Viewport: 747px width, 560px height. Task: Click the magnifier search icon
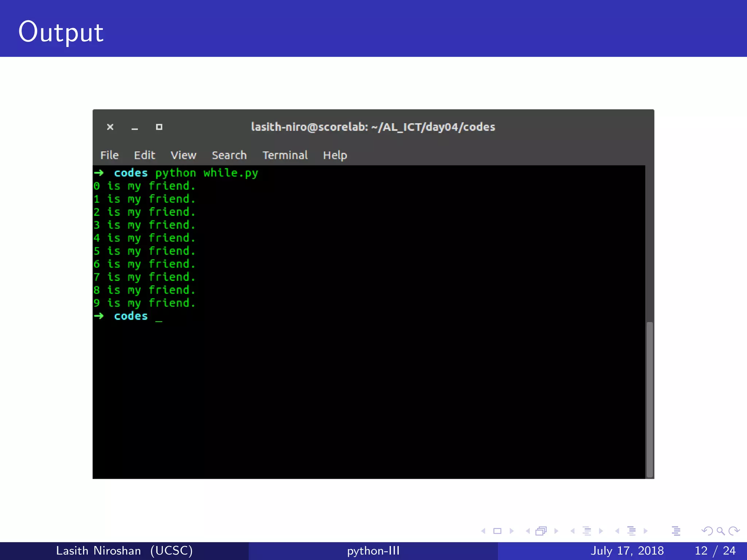(x=720, y=531)
